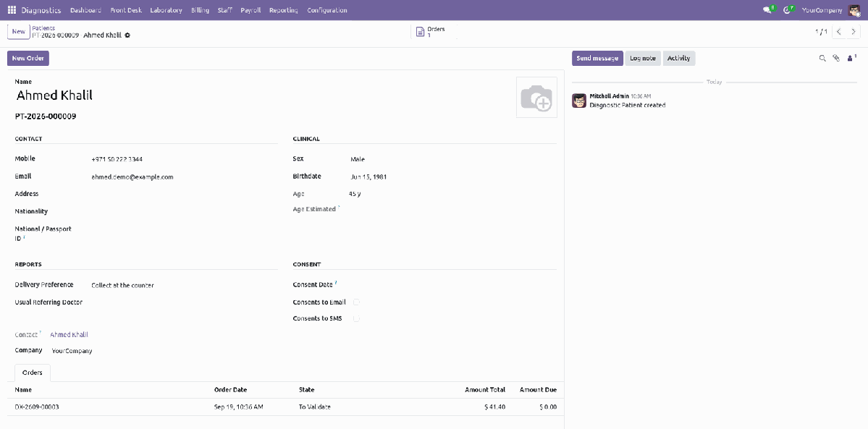The width and height of the screenshot is (868, 429).
Task: Open the Reporting menu
Action: (x=284, y=10)
